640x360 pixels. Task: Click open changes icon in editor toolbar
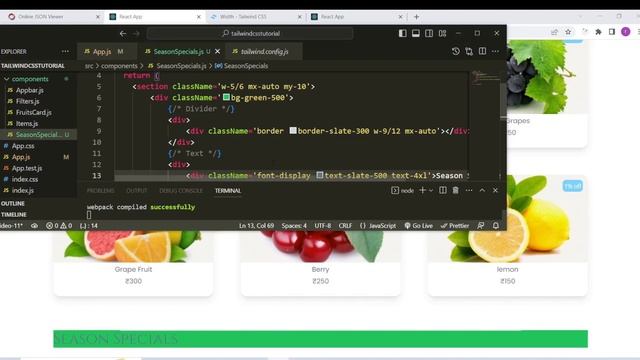click(469, 51)
